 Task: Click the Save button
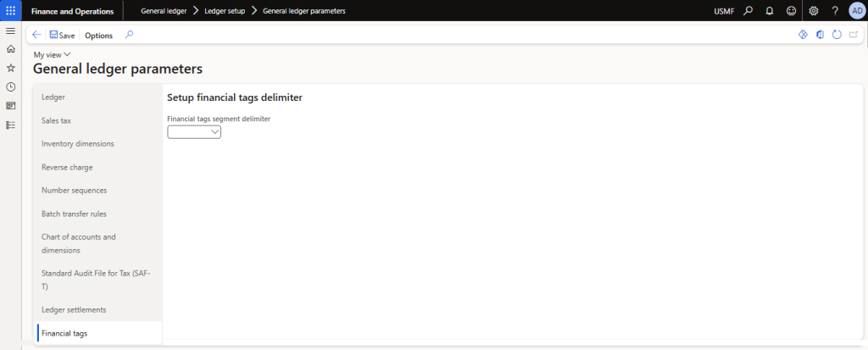coord(62,36)
